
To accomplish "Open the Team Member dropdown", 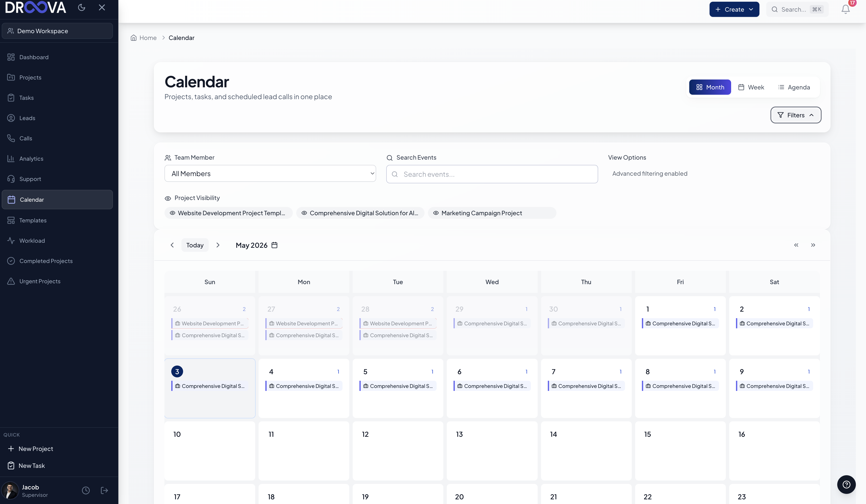I will (x=270, y=174).
